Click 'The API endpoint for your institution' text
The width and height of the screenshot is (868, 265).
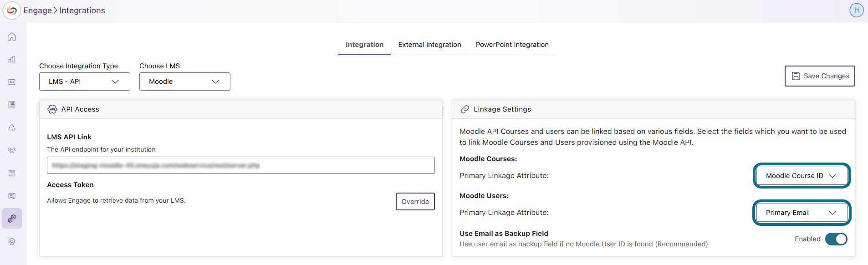[x=101, y=149]
